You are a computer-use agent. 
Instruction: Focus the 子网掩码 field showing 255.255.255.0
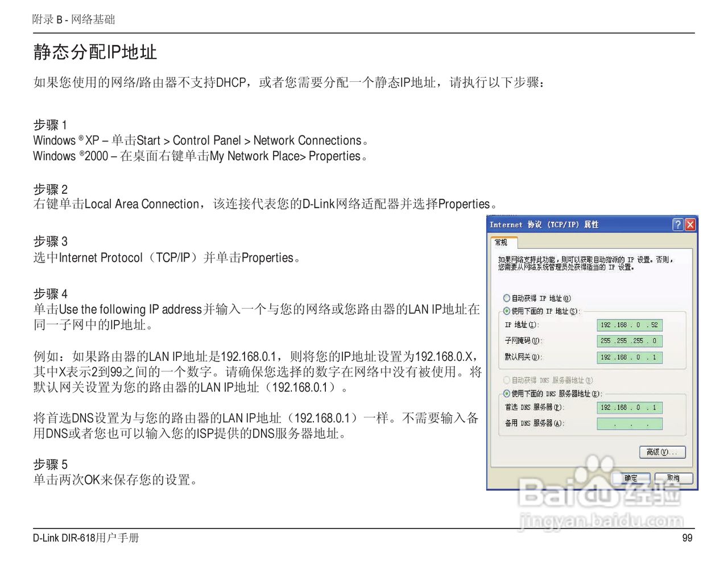click(x=630, y=341)
